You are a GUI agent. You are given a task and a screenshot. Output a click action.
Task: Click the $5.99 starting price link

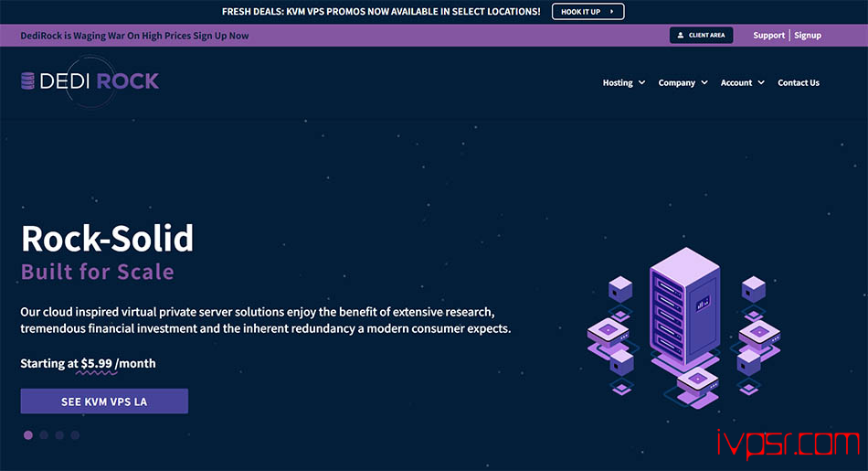(96, 363)
